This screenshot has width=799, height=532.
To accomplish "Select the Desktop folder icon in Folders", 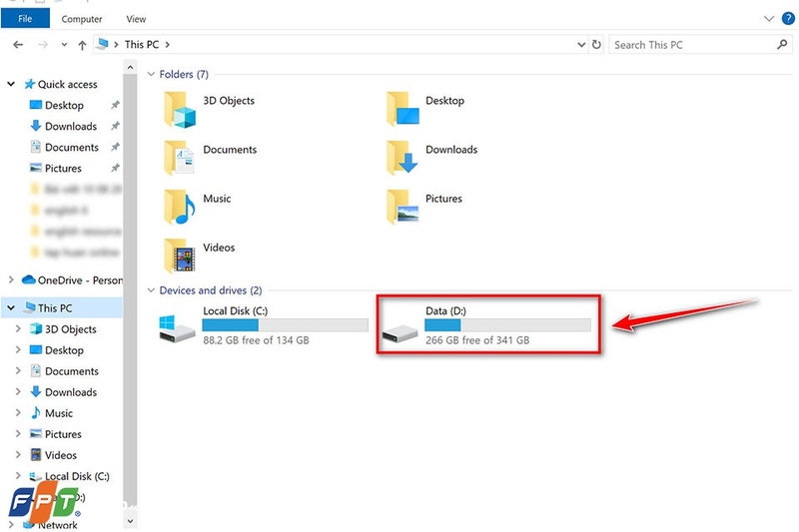I will click(402, 109).
